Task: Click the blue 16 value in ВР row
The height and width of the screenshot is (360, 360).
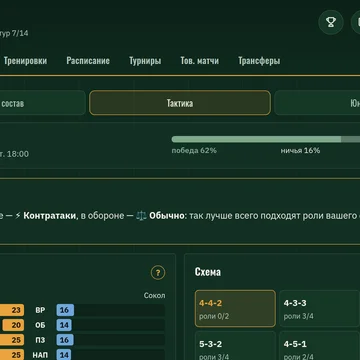Action: [x=65, y=310]
